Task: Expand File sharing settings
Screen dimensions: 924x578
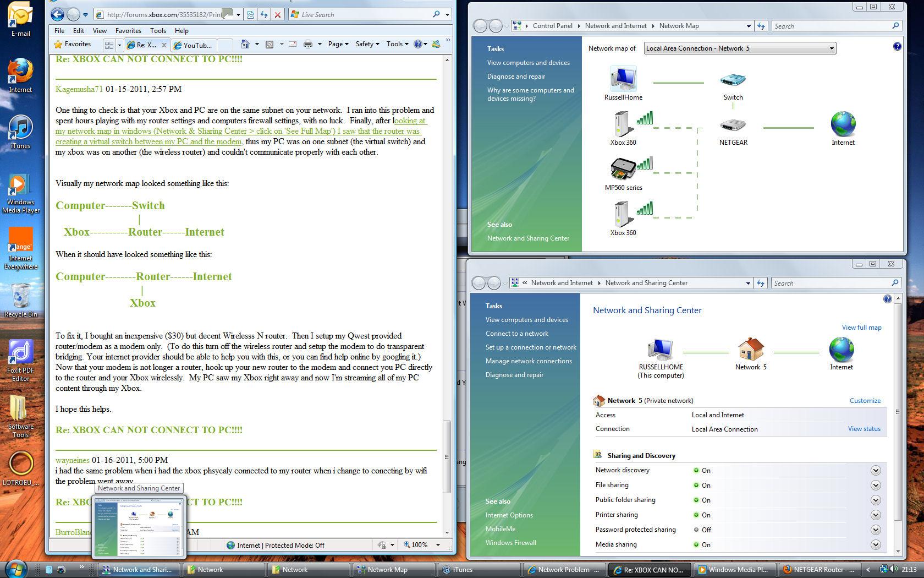Action: pos(876,485)
